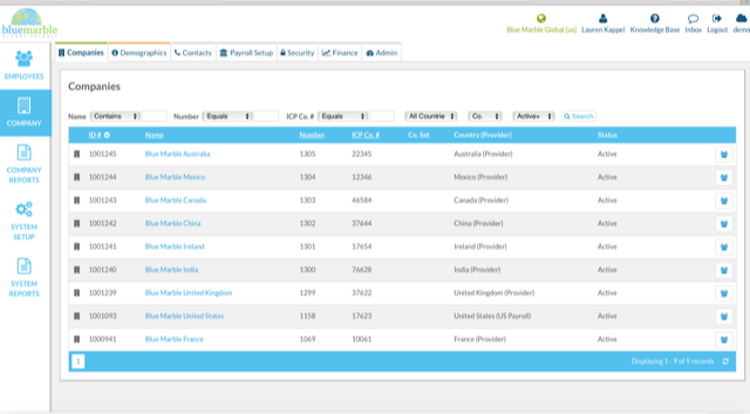The width and height of the screenshot is (750, 414).
Task: Open Company Reports in sidebar
Action: coord(24,164)
